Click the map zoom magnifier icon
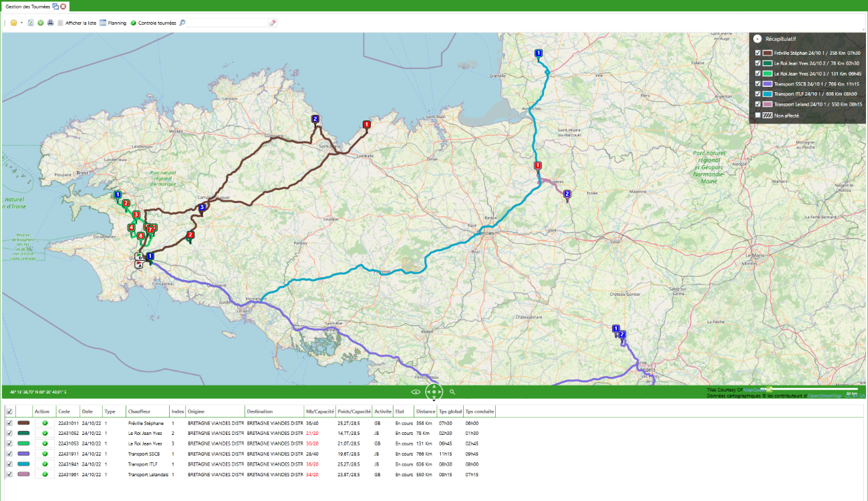 tap(452, 392)
